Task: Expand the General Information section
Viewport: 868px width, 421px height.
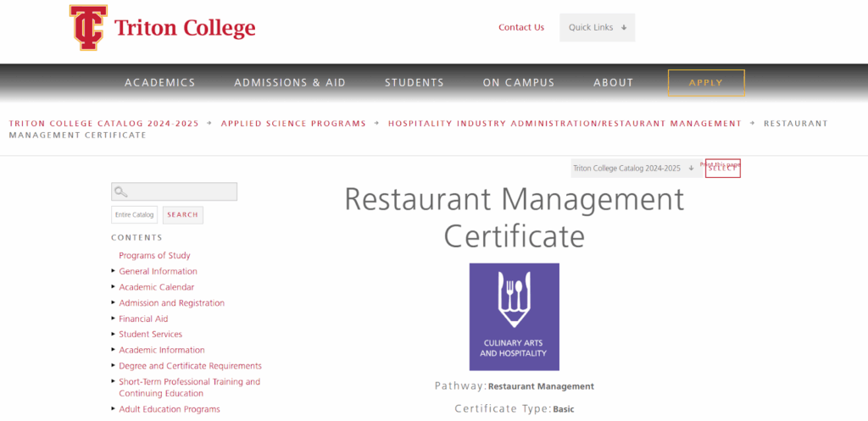Action: [114, 270]
